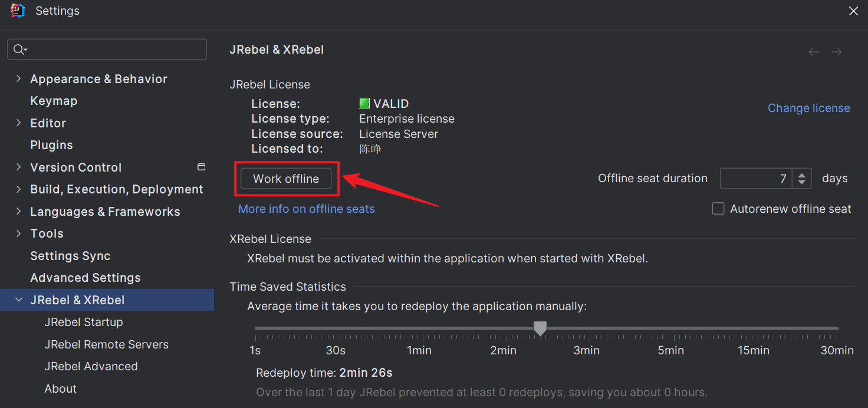The height and width of the screenshot is (408, 868).
Task: Click the back navigation arrow icon
Action: click(814, 52)
